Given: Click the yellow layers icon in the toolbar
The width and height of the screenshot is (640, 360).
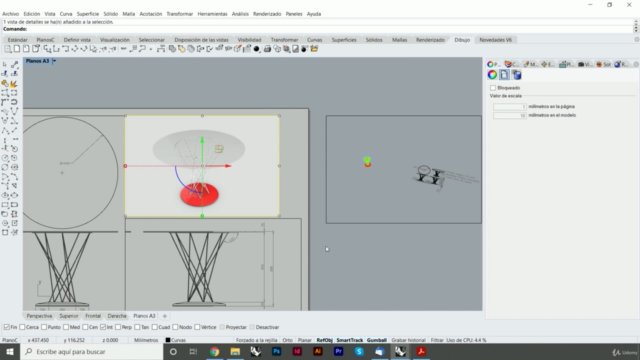Looking at the screenshot, I should tap(181, 49).
